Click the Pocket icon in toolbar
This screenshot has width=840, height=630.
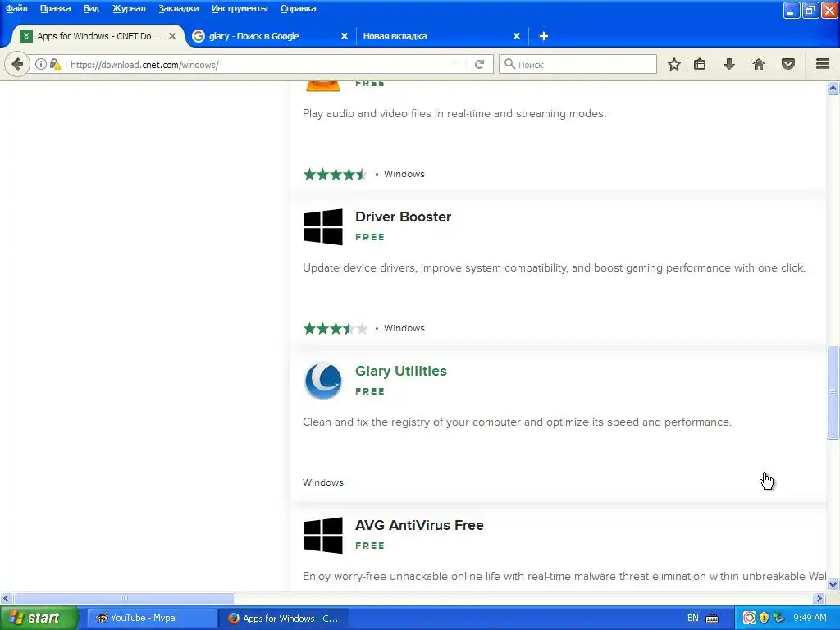click(788, 65)
